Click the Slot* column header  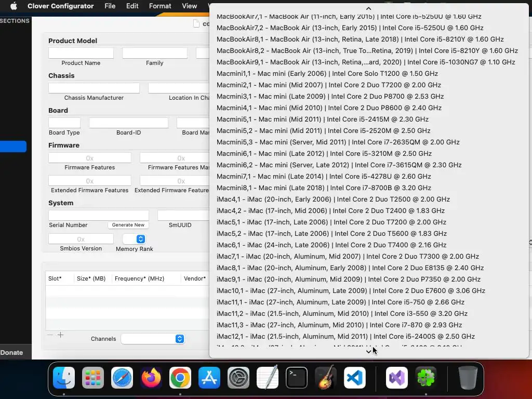coord(55,278)
